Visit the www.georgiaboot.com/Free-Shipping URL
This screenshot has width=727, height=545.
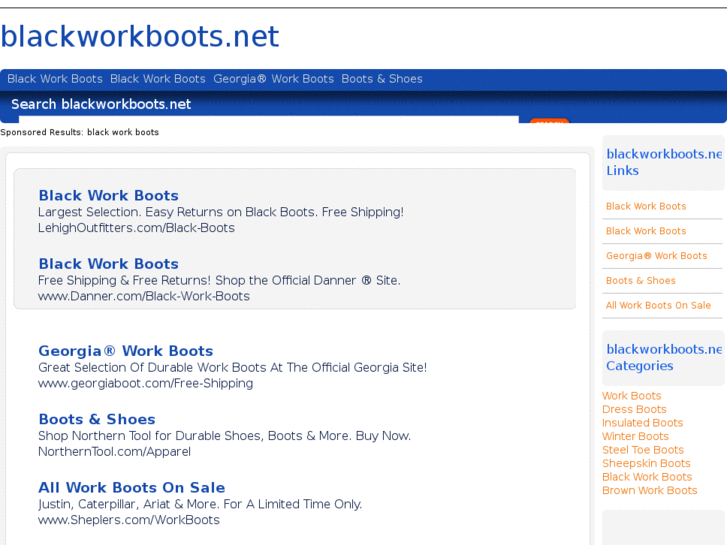tap(146, 383)
